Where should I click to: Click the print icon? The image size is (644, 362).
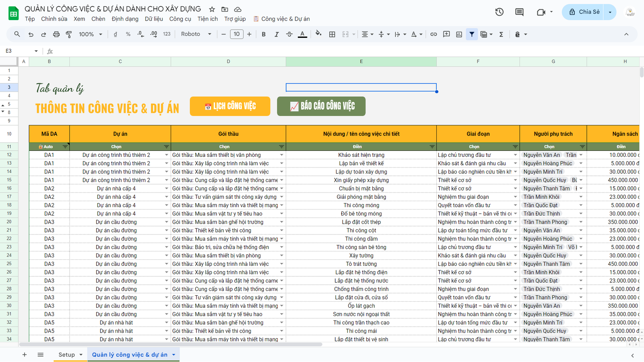click(x=56, y=35)
